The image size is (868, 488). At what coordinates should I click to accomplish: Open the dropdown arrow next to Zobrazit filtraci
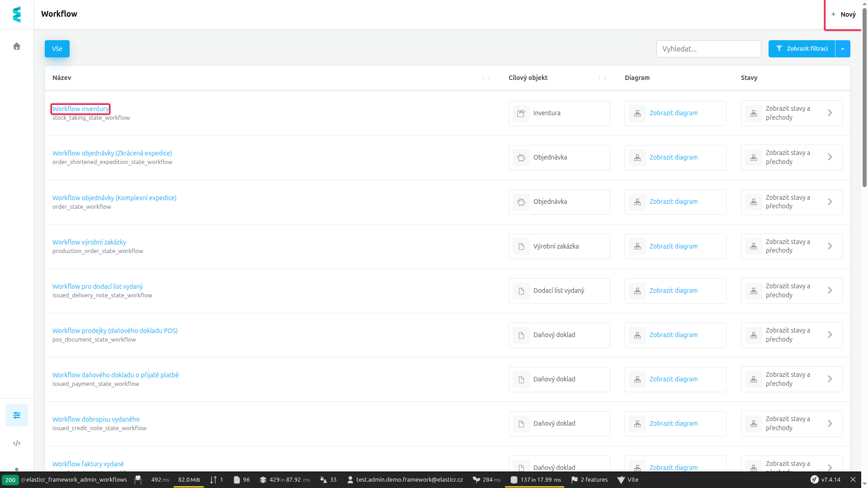(x=843, y=49)
